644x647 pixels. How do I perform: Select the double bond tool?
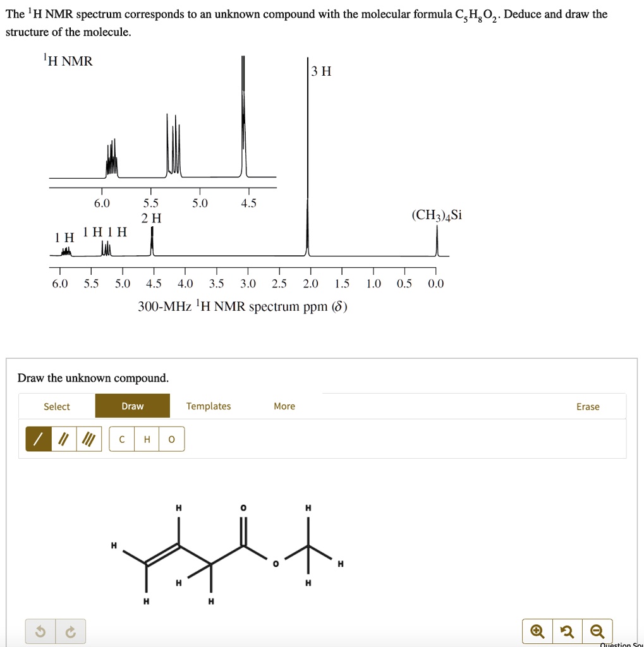point(63,439)
